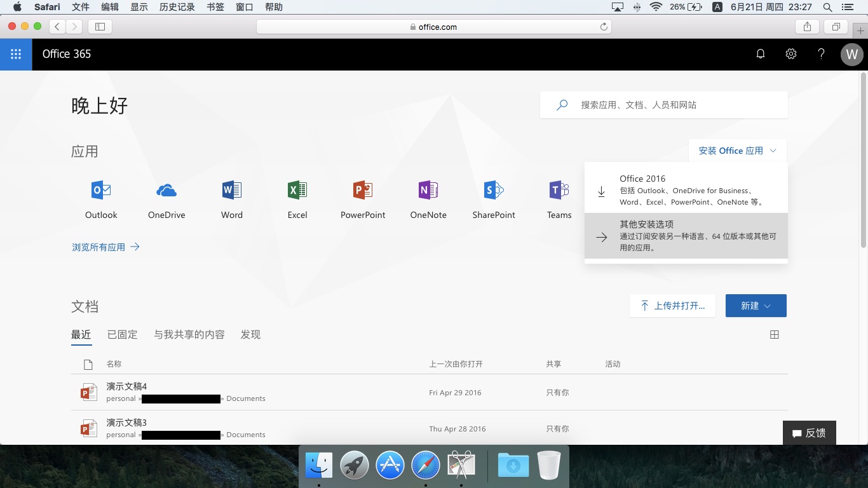Click the Safari address bar office.com
This screenshot has width=868, height=488.
coord(434,27)
